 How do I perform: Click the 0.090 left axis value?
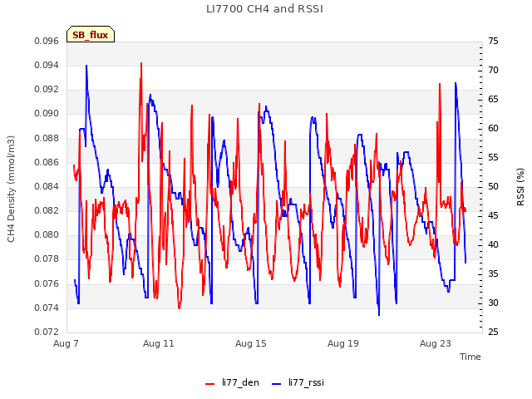tap(47, 114)
